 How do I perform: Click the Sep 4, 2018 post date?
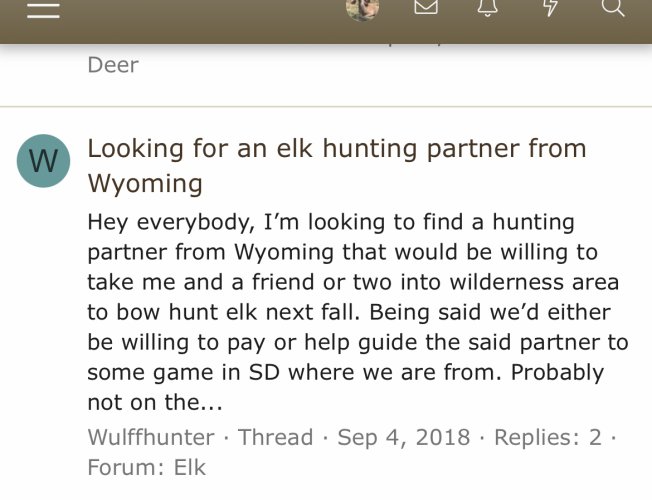click(403, 438)
